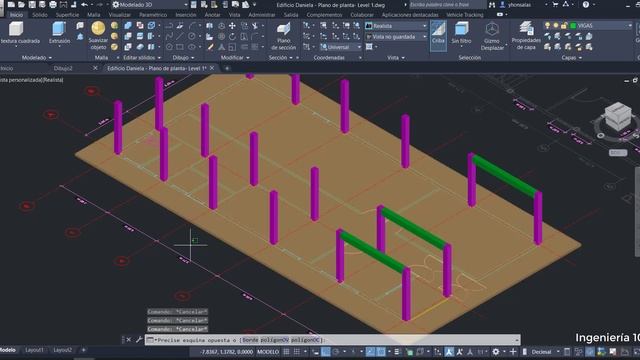Toggle snap mode in status bar

(x=297, y=351)
